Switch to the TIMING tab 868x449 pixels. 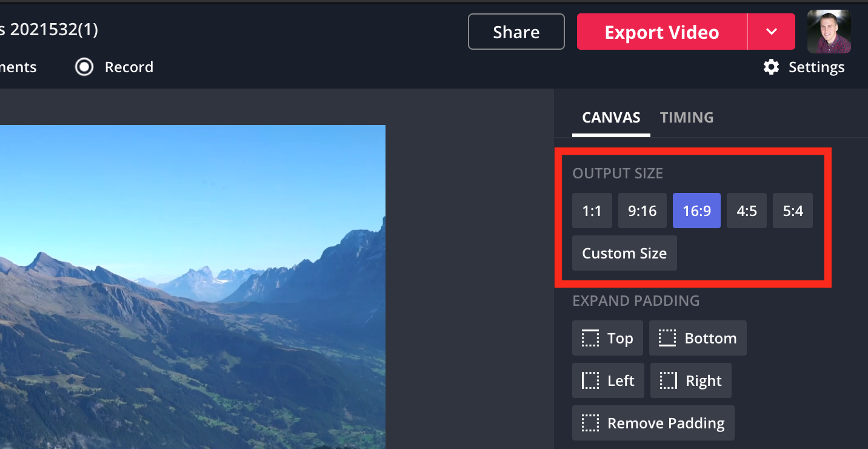pyautogui.click(x=686, y=118)
